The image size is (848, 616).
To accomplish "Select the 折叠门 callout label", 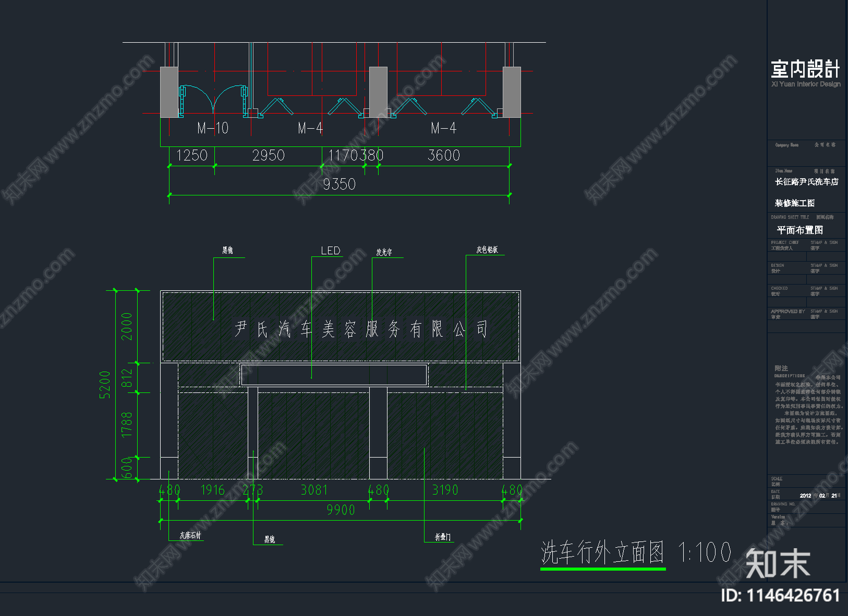I will click(x=443, y=537).
